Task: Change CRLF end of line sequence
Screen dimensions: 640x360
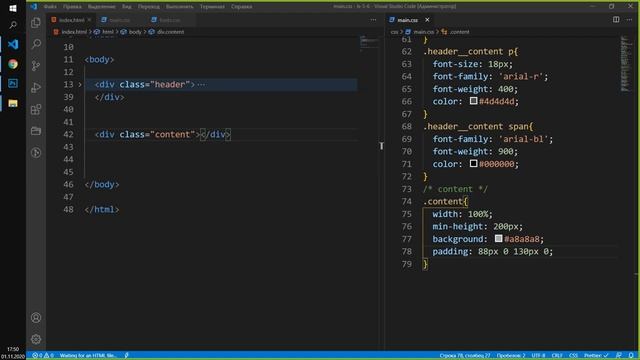Action: click(x=557, y=356)
